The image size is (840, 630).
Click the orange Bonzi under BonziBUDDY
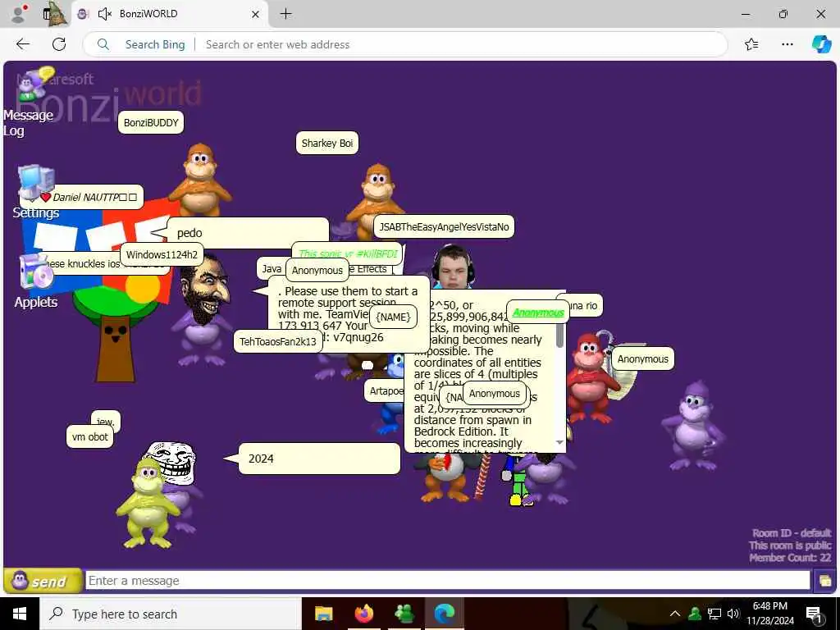[200, 180]
